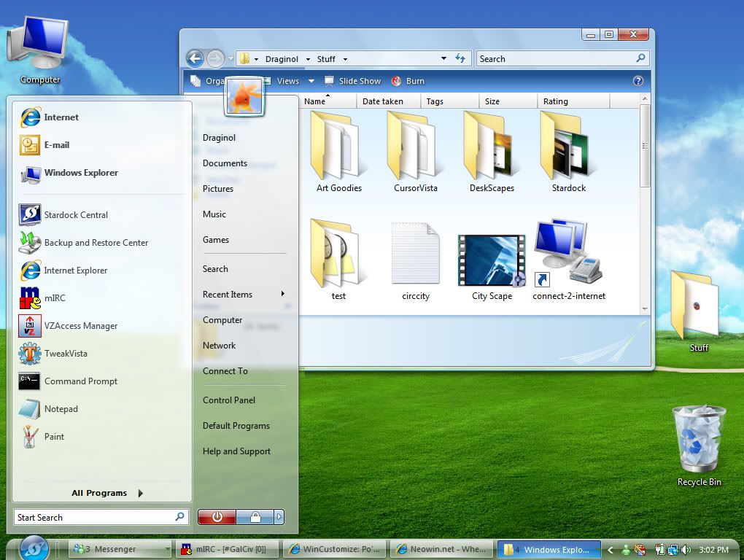Image resolution: width=744 pixels, height=560 pixels.
Task: Open shutdown options arrow
Action: [x=279, y=517]
